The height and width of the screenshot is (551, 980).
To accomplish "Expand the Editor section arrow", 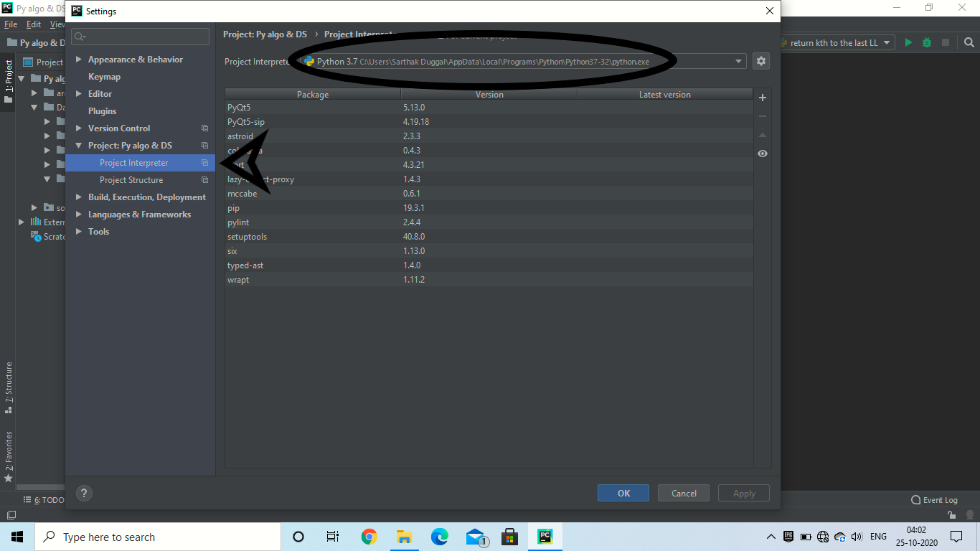I will (x=79, y=94).
